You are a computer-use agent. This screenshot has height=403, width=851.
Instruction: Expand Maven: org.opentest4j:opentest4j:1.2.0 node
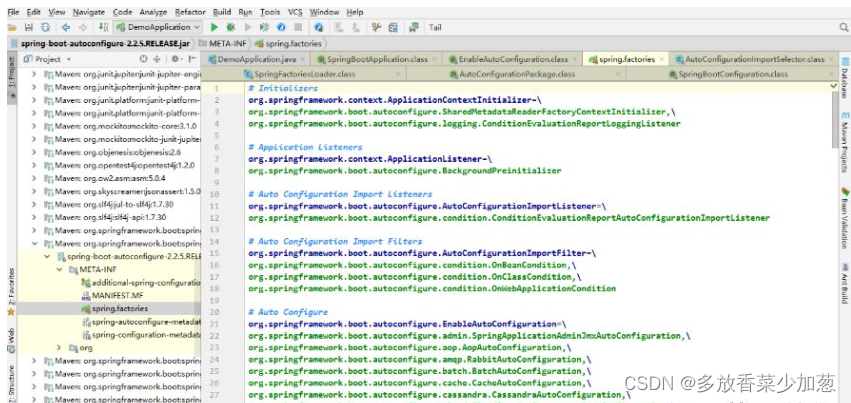tap(34, 165)
